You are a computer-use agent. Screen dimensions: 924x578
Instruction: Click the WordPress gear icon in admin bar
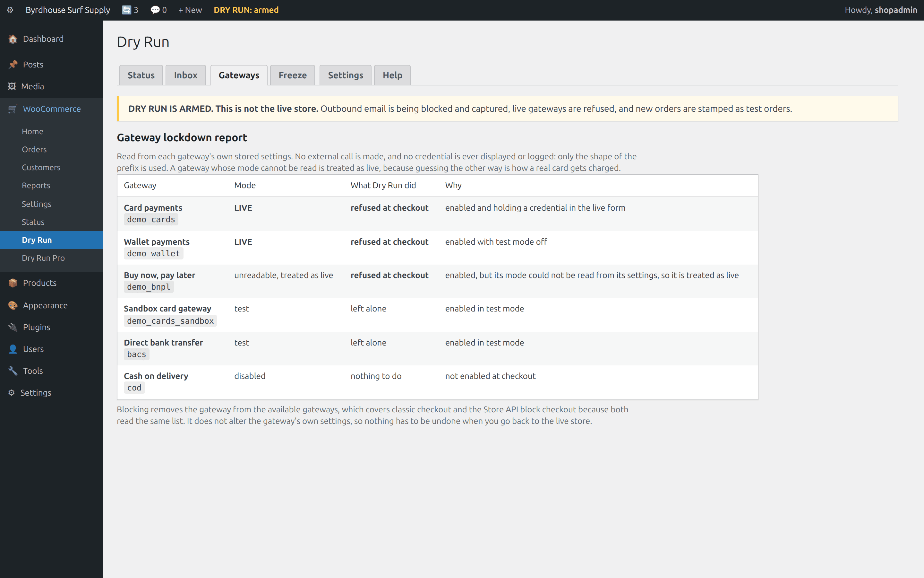pos(10,10)
